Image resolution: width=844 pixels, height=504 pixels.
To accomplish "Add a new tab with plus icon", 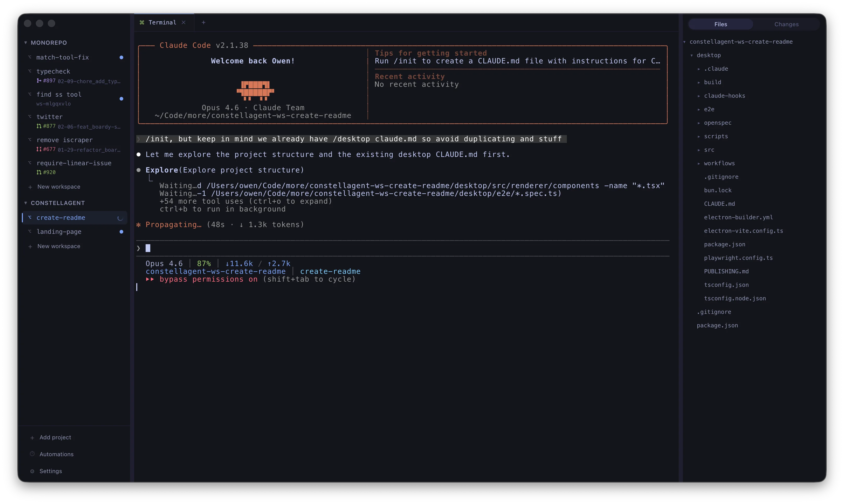I will [204, 22].
